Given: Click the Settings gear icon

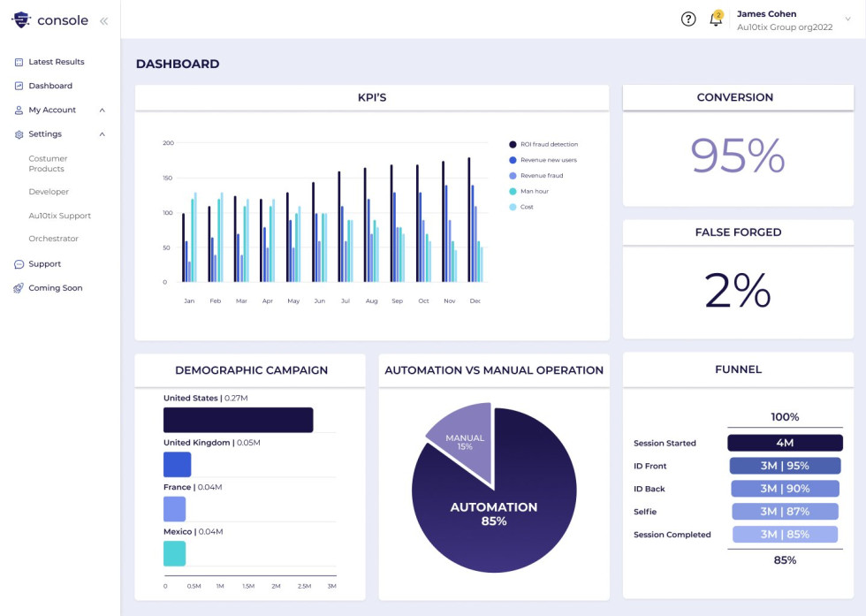Looking at the screenshot, I should click(19, 134).
